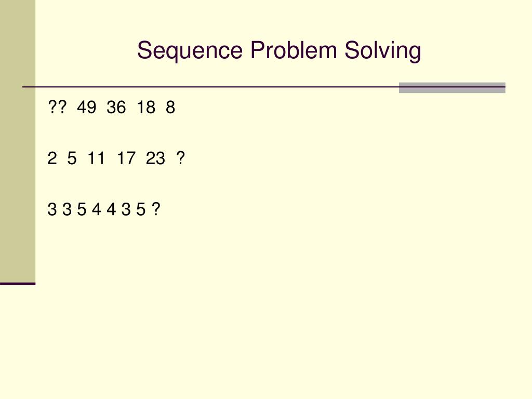The image size is (532, 399).
Task: Click the question mark ending third sequence
Action: tap(156, 209)
